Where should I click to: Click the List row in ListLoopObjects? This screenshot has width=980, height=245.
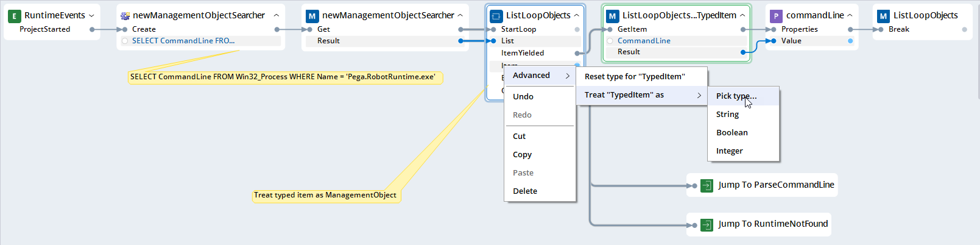(535, 41)
